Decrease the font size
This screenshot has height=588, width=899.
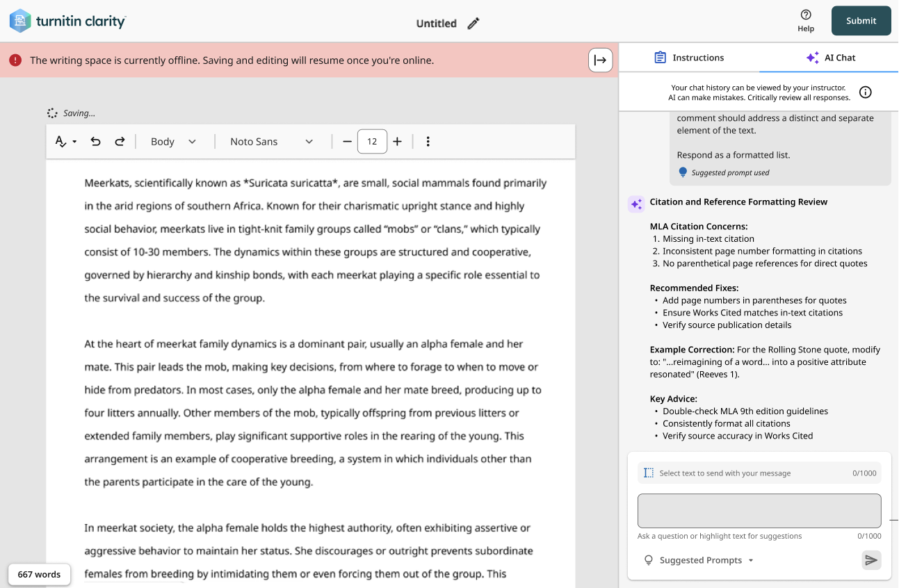pos(347,142)
